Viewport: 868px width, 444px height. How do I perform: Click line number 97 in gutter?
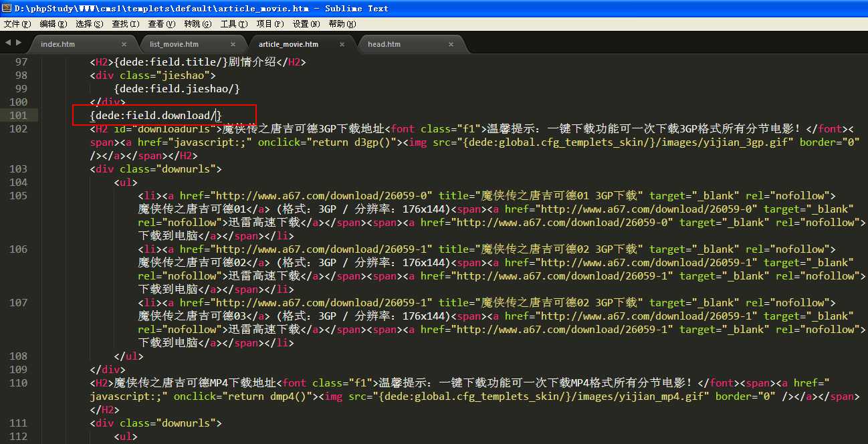pos(21,62)
